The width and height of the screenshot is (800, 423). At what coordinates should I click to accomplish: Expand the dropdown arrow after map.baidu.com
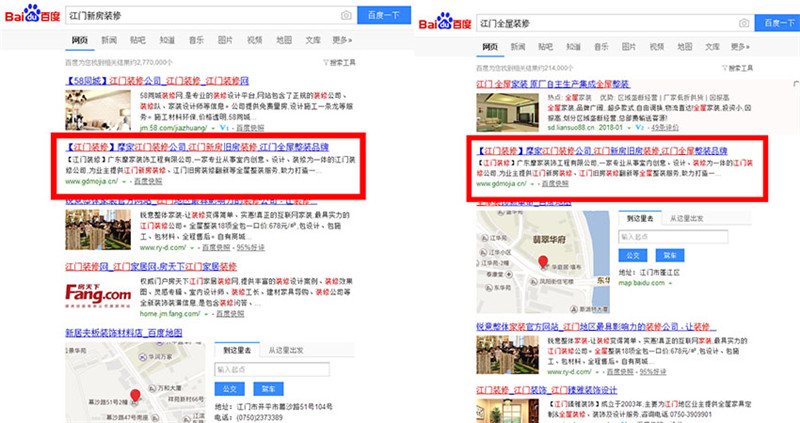point(670,283)
